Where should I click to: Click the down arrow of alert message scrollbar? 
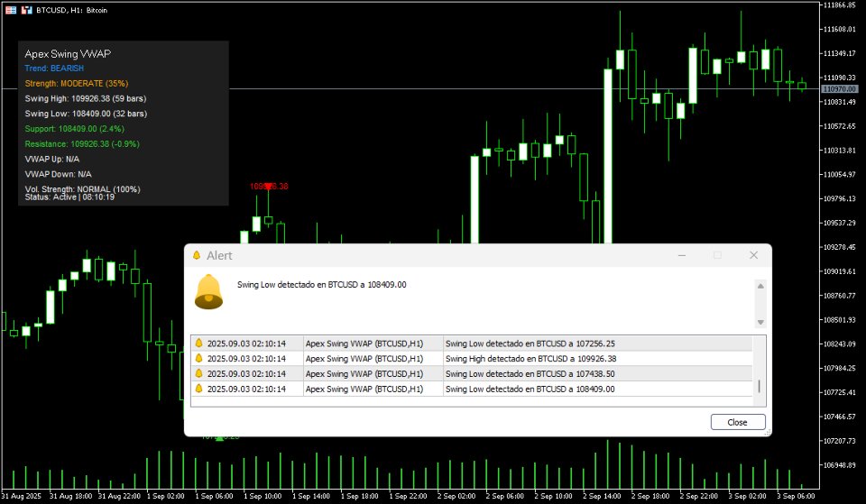[x=760, y=322]
